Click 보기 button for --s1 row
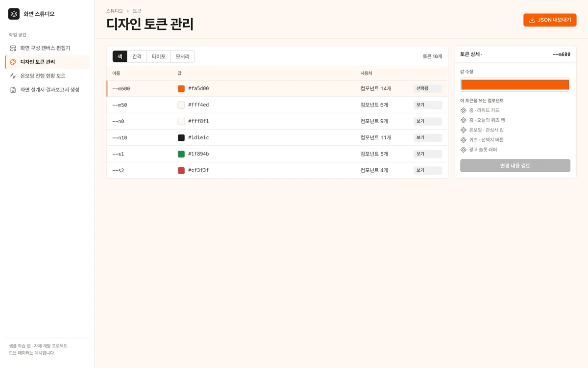This screenshot has width=588, height=368. tap(428, 154)
